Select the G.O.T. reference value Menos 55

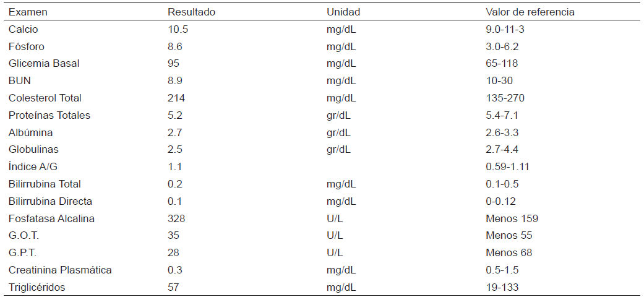pos(509,235)
